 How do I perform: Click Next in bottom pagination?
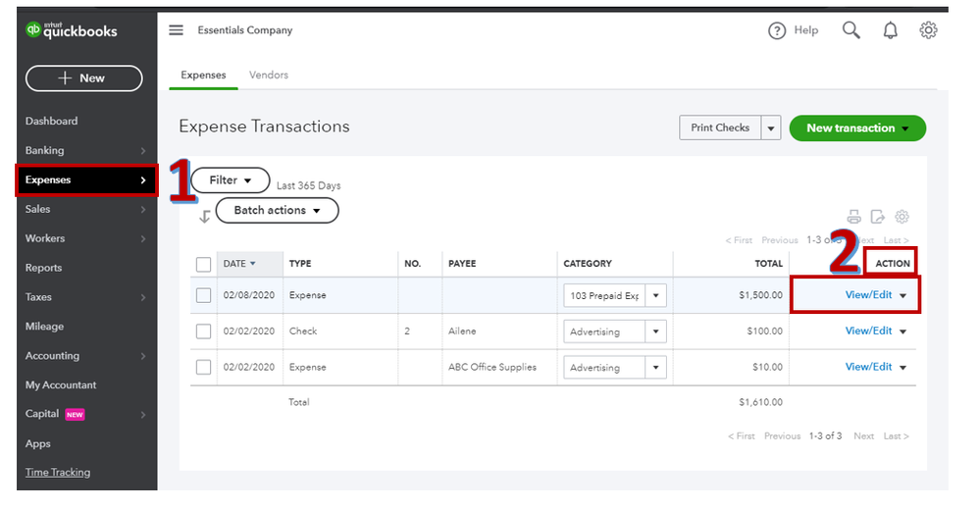click(863, 435)
